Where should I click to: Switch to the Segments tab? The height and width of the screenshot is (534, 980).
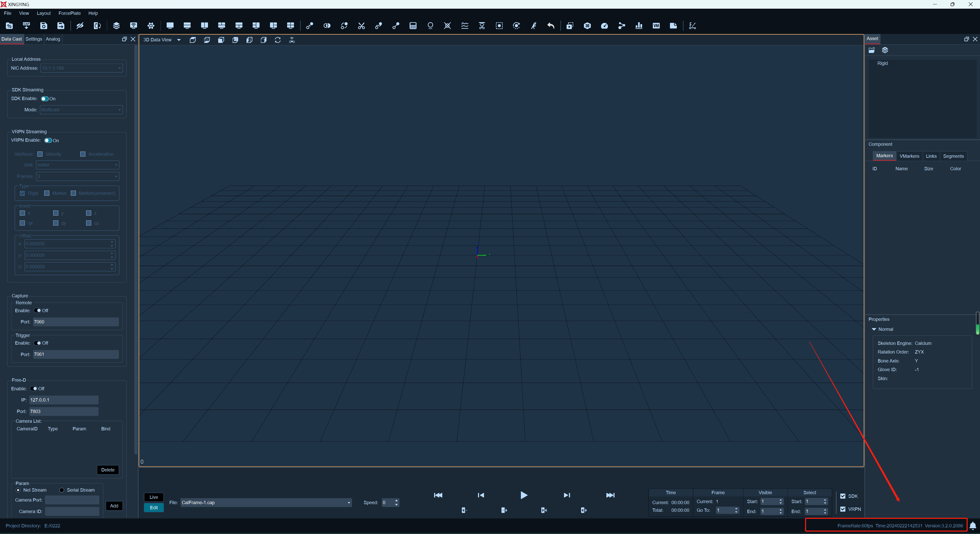coord(953,156)
